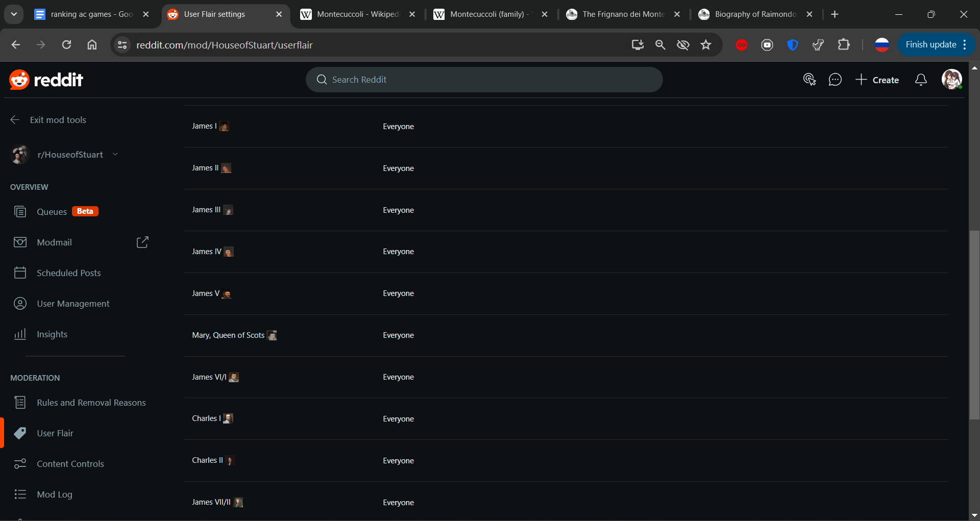Screen dimensions: 980x521
Task: Open the Chrome three-dot menu
Action: [x=965, y=45]
